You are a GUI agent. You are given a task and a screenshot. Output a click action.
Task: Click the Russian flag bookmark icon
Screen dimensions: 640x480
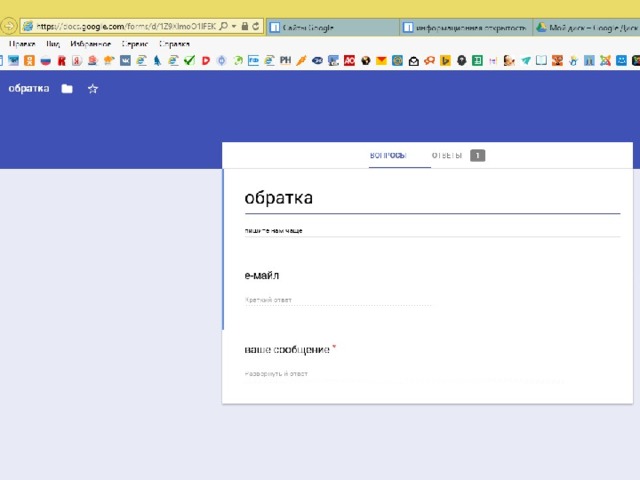[x=45, y=61]
